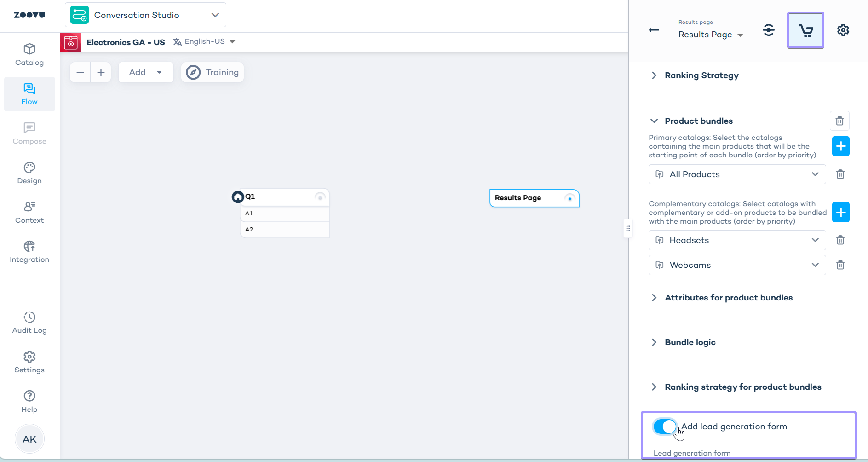Open the results page gear settings
868x462 pixels.
coord(843,30)
